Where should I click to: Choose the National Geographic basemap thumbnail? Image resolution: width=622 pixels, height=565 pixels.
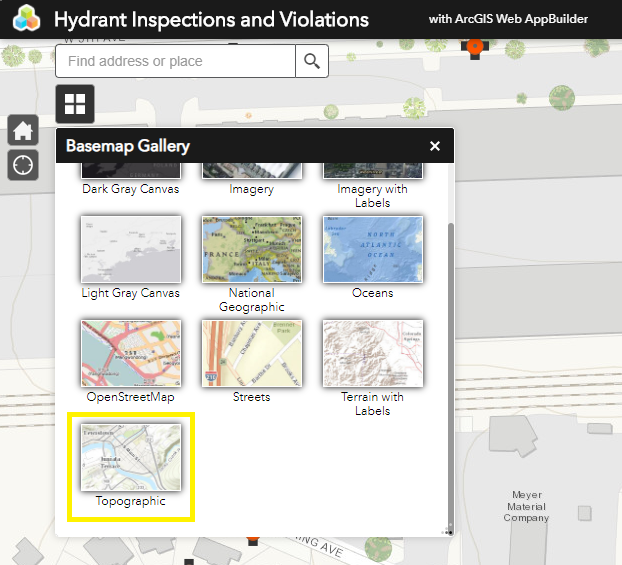coord(251,249)
